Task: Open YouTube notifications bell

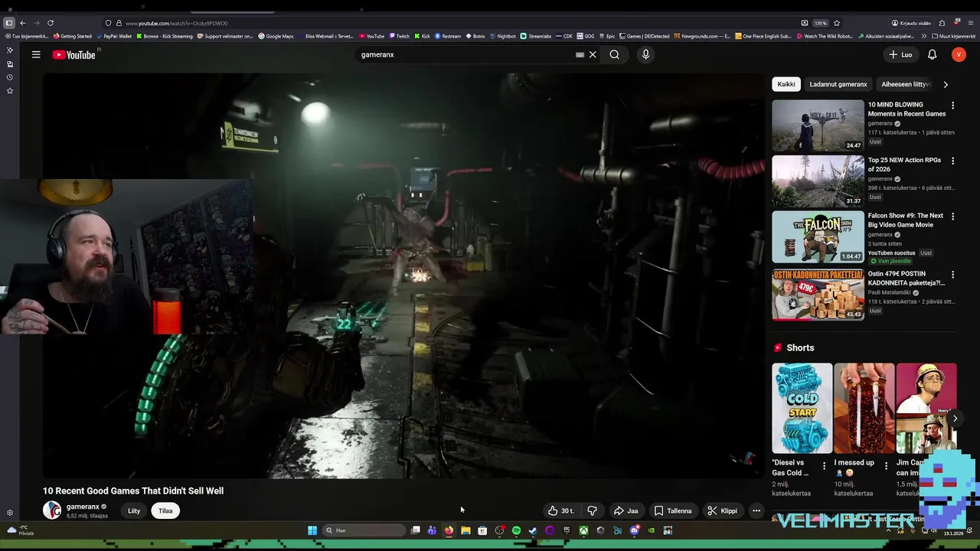Action: [x=932, y=54]
